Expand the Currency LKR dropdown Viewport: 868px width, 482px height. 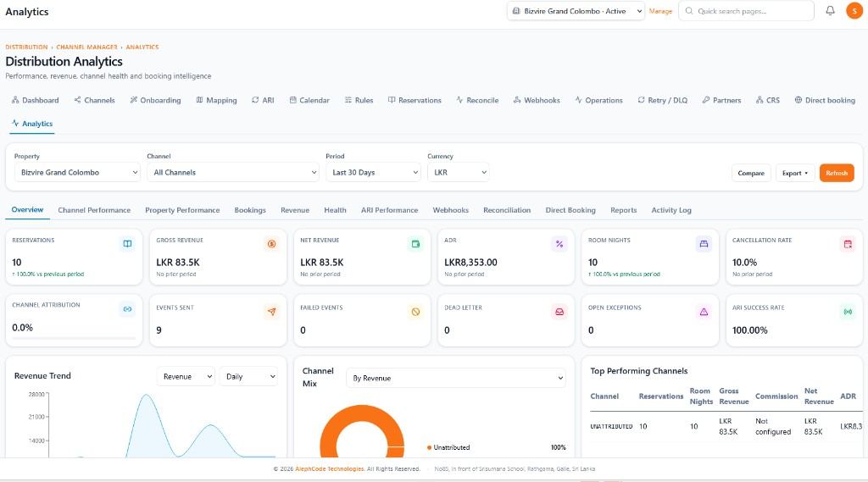point(459,172)
